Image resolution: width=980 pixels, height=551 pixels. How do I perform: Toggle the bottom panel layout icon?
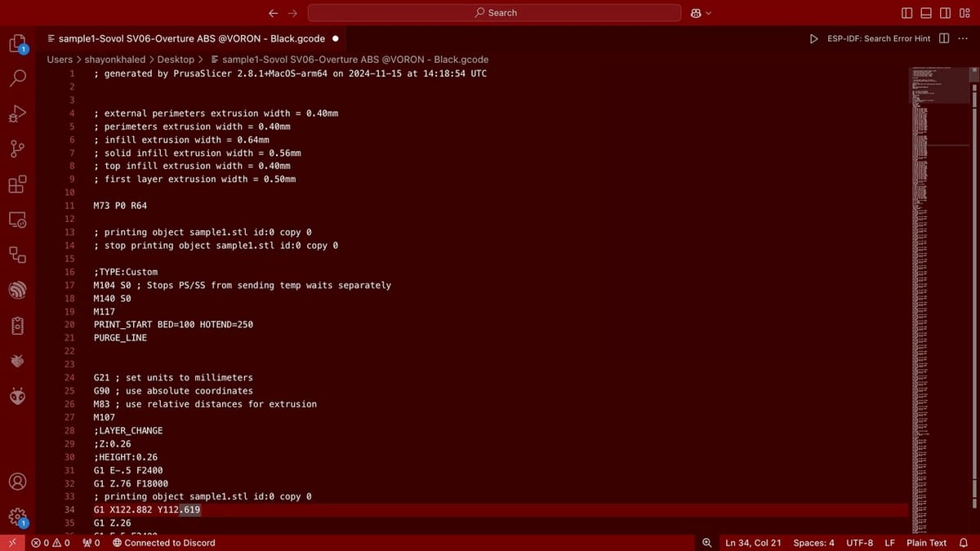coord(926,13)
